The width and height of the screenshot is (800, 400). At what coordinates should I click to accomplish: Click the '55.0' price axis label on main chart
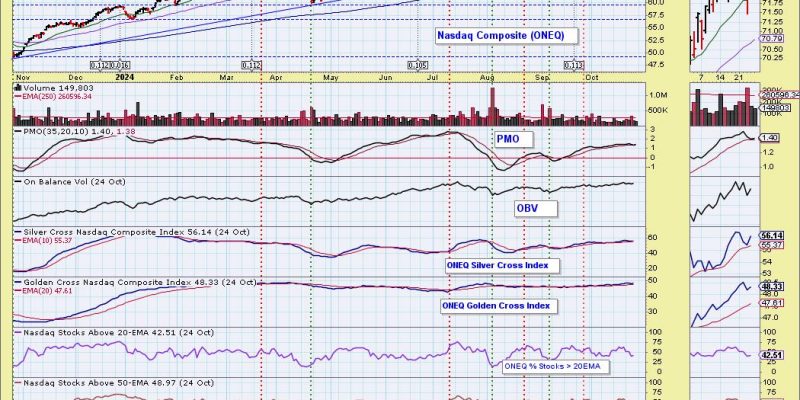point(658,27)
